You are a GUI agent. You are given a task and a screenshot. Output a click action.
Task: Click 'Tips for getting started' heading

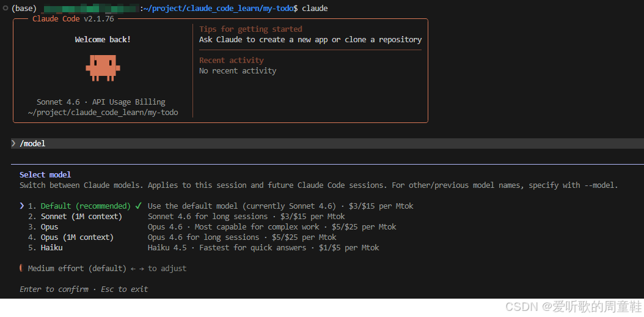point(251,29)
